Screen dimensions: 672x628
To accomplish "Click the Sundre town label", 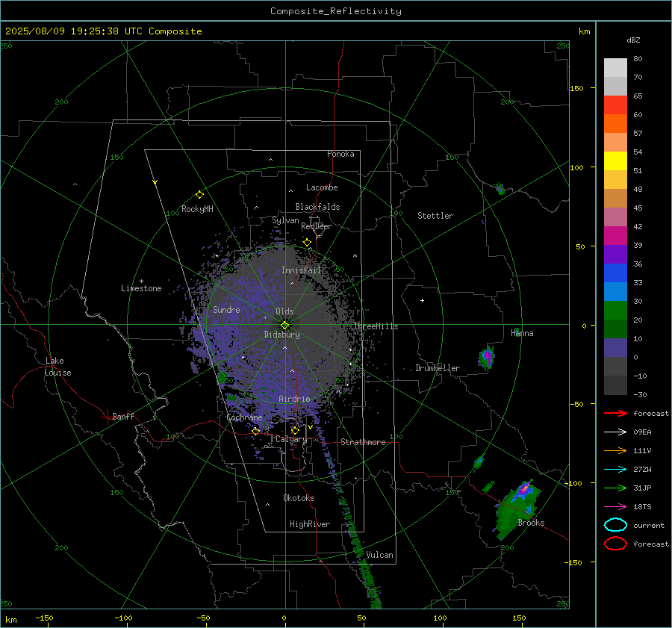I will pyautogui.click(x=226, y=309).
